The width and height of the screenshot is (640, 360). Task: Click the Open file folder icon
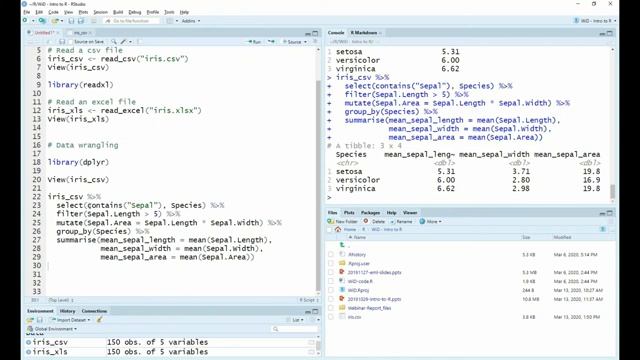coord(55,20)
